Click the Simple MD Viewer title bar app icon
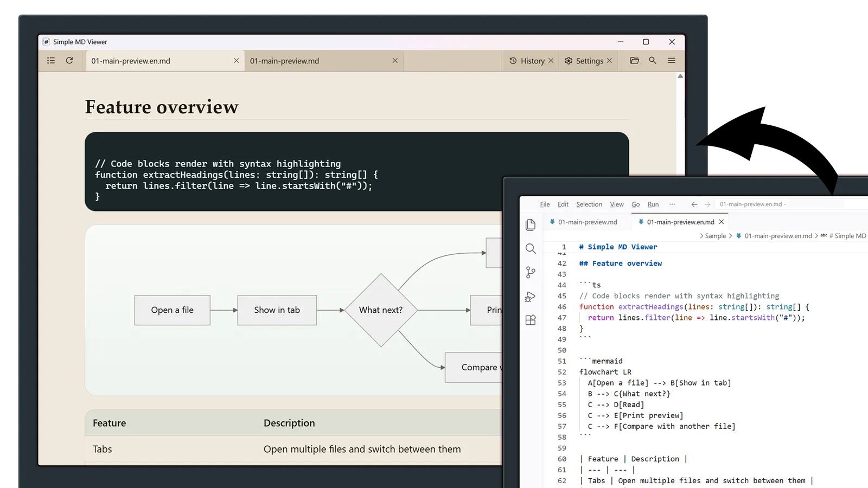Screen dimensions: 868x488 [46, 42]
